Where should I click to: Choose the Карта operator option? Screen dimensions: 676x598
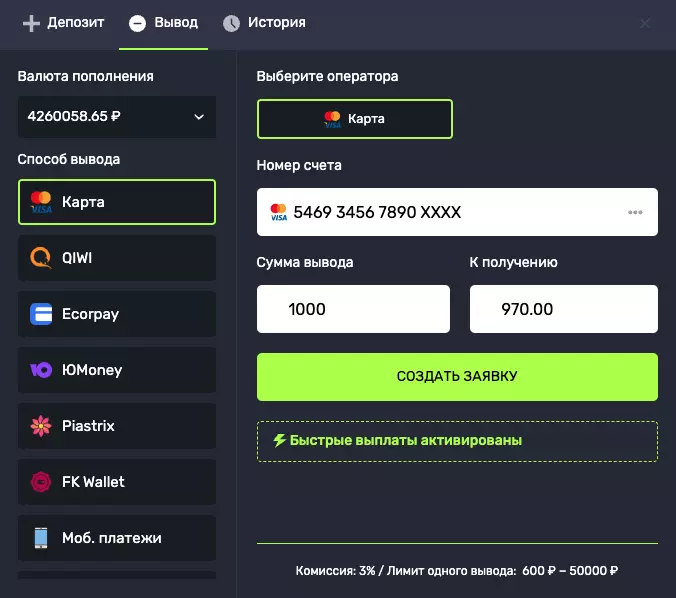tap(355, 118)
